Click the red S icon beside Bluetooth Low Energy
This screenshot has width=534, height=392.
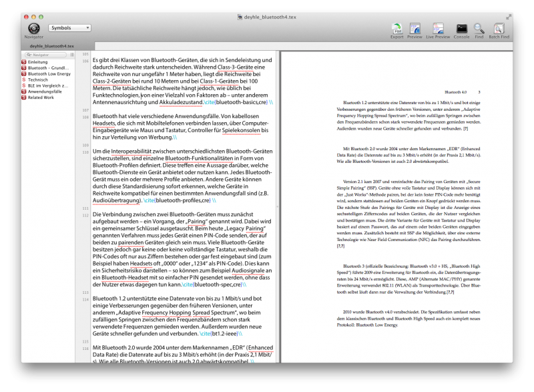pos(24,73)
